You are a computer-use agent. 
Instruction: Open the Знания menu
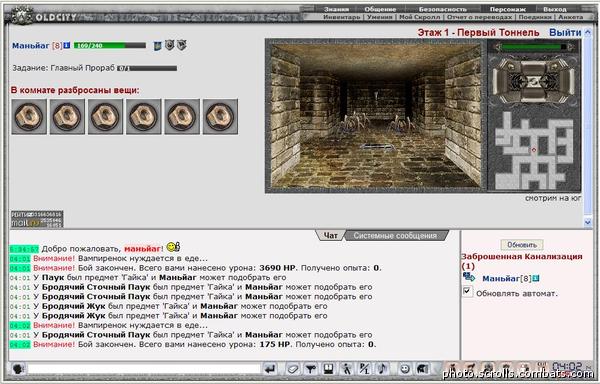pyautogui.click(x=336, y=9)
